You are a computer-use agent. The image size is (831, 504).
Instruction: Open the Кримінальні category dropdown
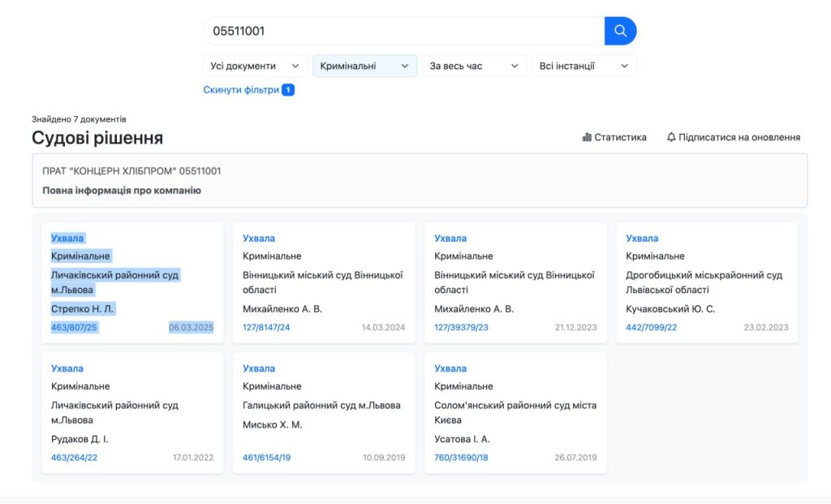(x=364, y=67)
